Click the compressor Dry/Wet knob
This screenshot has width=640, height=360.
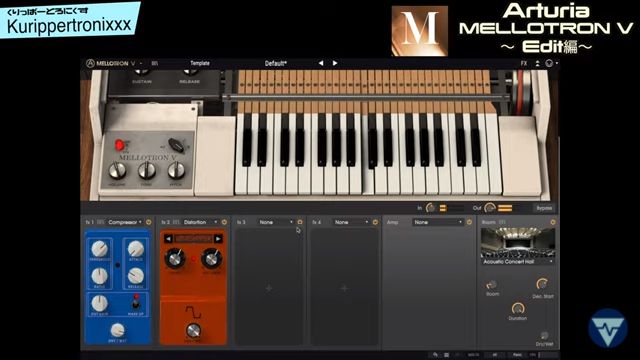(117, 330)
